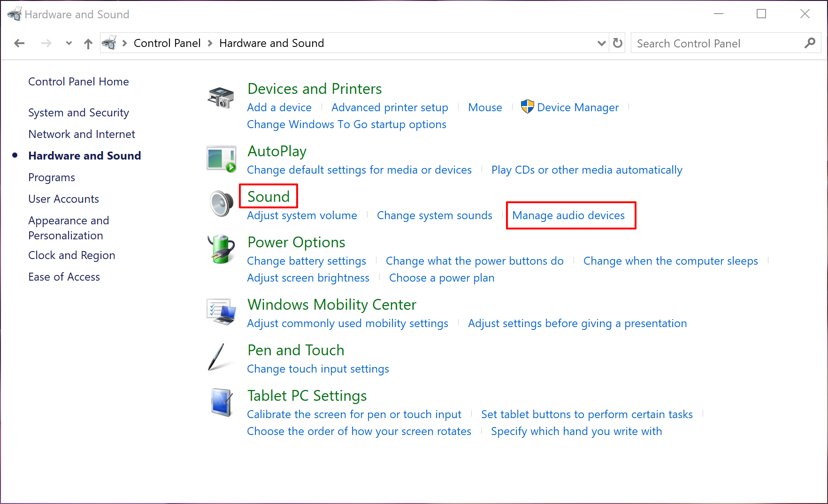Click the AutoPlay category icon
This screenshot has width=828, height=504.
click(221, 159)
